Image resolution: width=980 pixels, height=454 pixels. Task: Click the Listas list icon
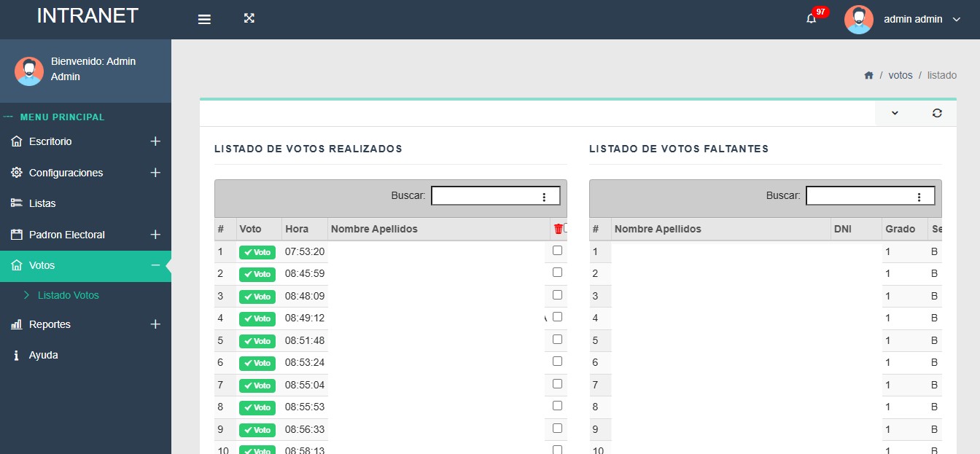click(x=17, y=203)
